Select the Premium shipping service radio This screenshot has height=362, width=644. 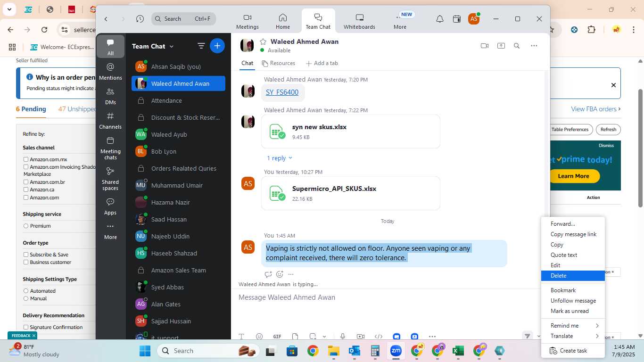click(26, 226)
